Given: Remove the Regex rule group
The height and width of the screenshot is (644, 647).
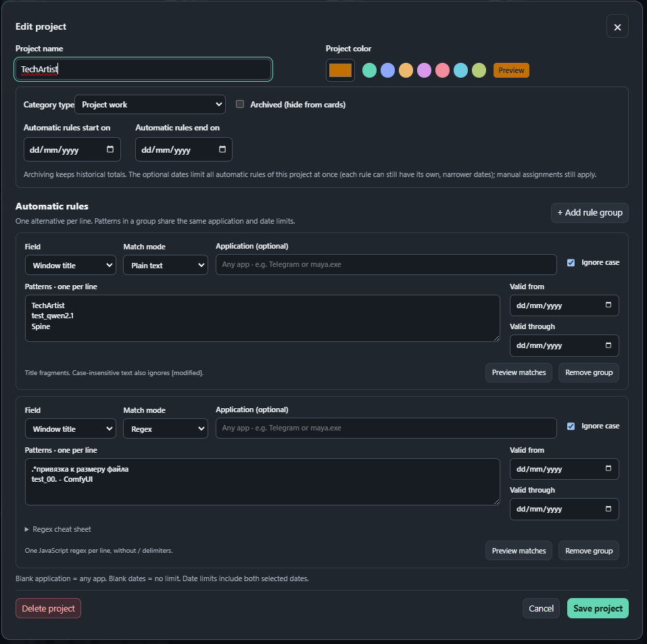Looking at the screenshot, I should (589, 551).
